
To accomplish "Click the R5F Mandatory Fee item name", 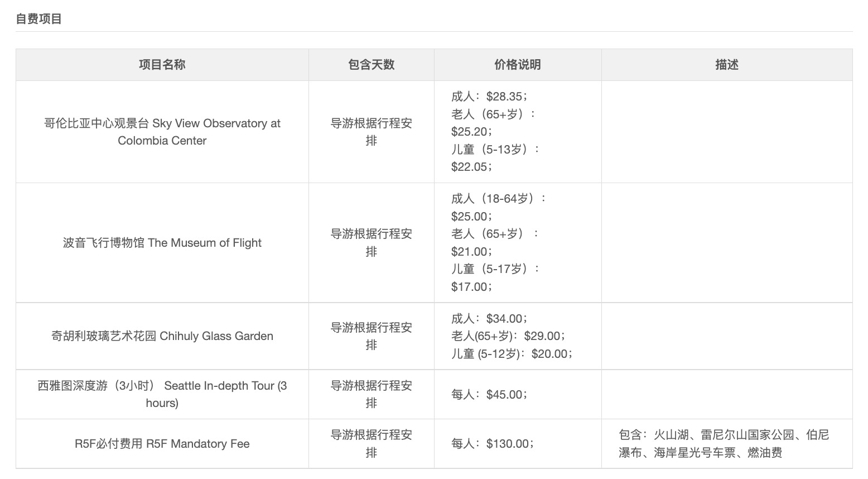I will (x=162, y=444).
